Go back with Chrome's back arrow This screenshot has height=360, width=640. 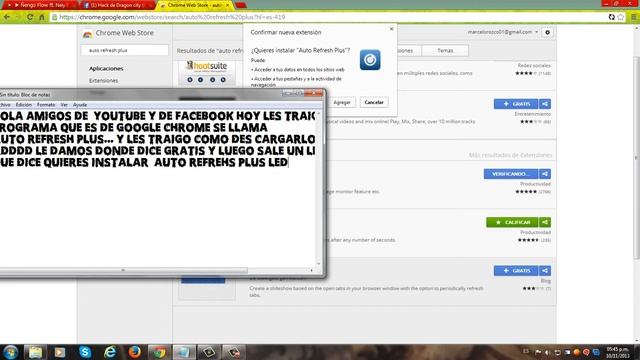coord(7,17)
